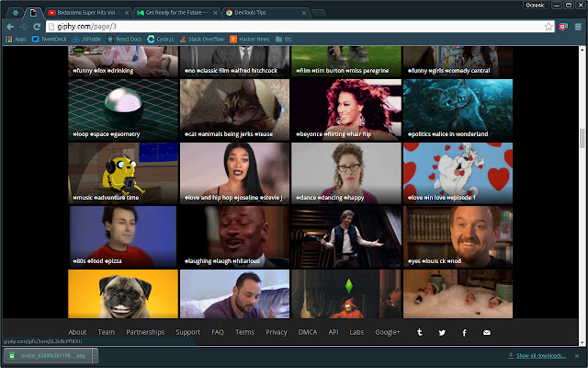The width and height of the screenshot is (588, 368).
Task: Close the DevTools Tips tab
Action: click(304, 13)
